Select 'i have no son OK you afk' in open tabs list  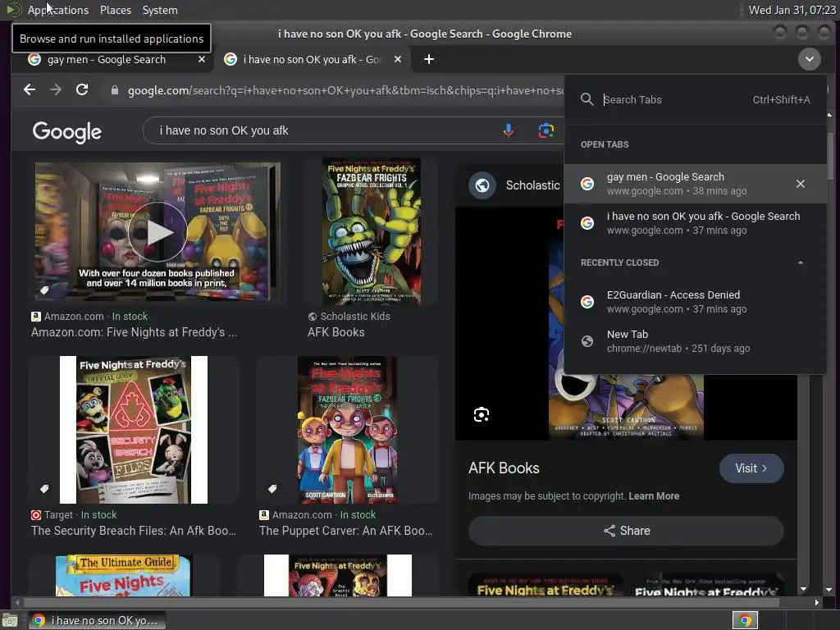[696, 223]
